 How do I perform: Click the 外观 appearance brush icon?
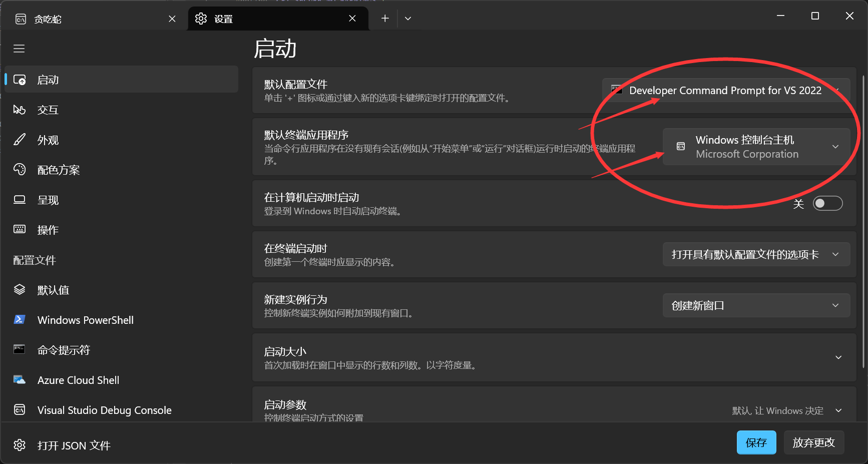20,140
